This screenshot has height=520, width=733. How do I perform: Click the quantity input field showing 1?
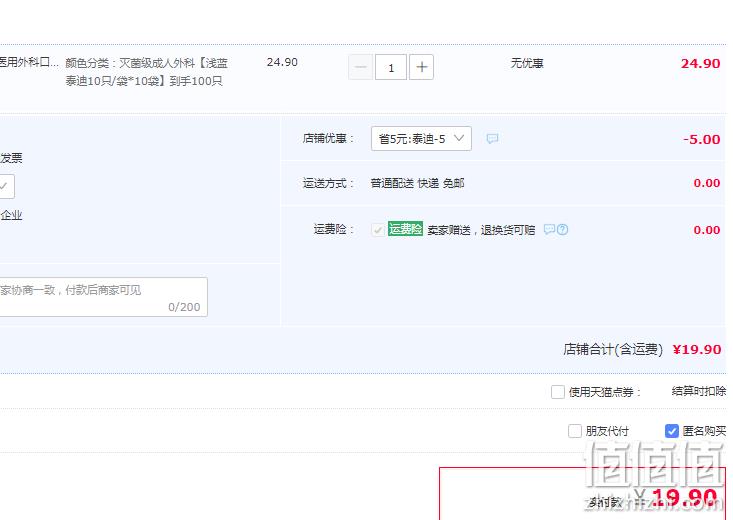(x=391, y=67)
